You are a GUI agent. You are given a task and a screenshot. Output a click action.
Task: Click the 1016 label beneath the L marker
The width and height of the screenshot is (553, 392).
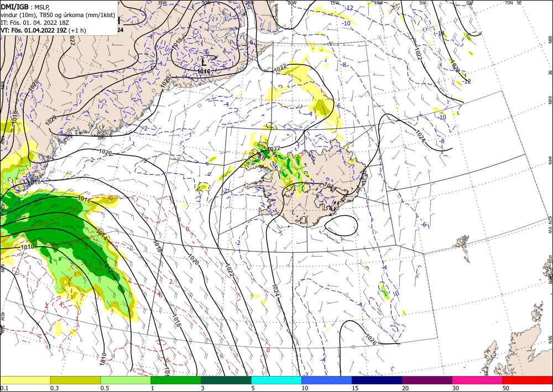(x=204, y=71)
